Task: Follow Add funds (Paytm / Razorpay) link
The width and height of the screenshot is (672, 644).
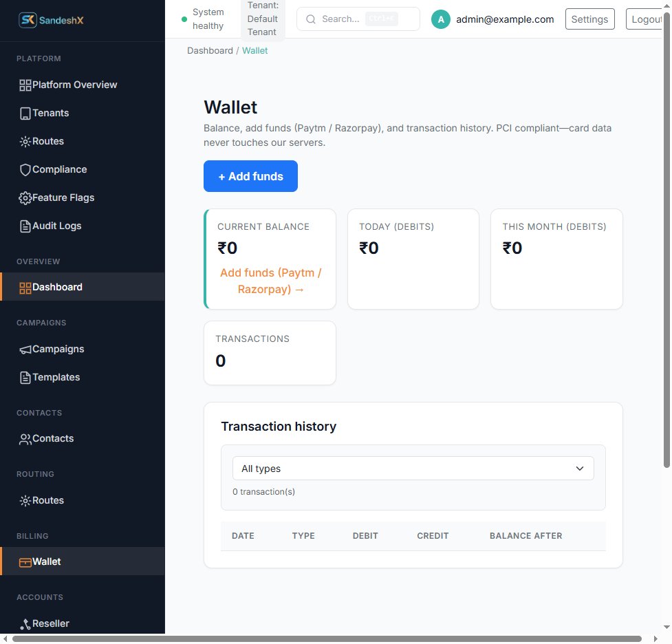Action: pyautogui.click(x=270, y=281)
